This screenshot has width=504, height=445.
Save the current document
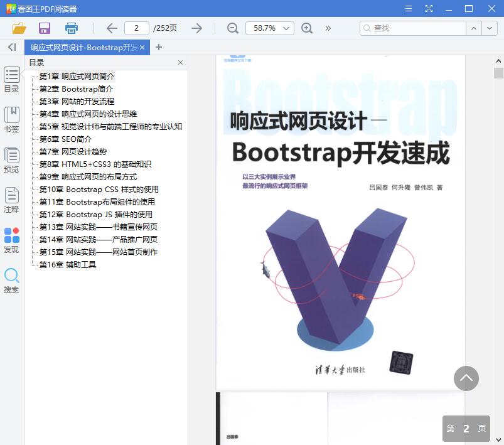[43, 28]
